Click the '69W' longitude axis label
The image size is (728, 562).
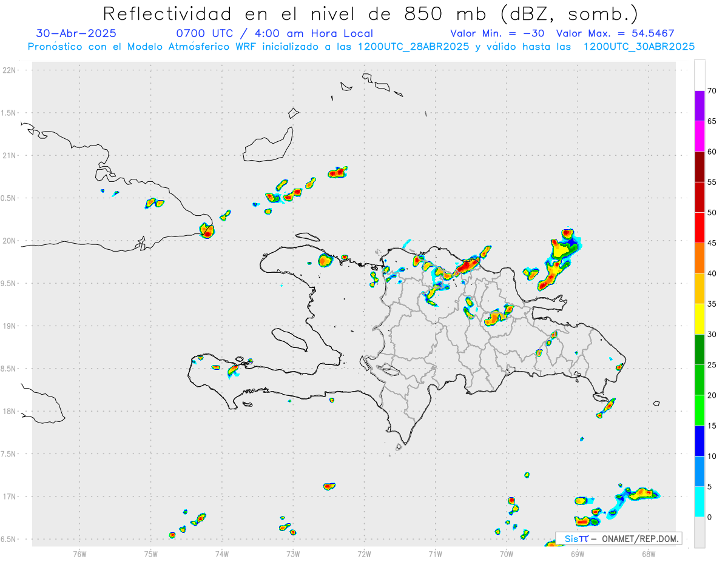tap(577, 553)
